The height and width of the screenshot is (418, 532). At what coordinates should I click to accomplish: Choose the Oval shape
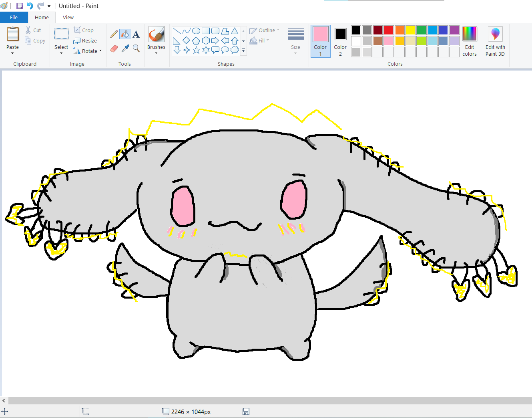point(196,31)
